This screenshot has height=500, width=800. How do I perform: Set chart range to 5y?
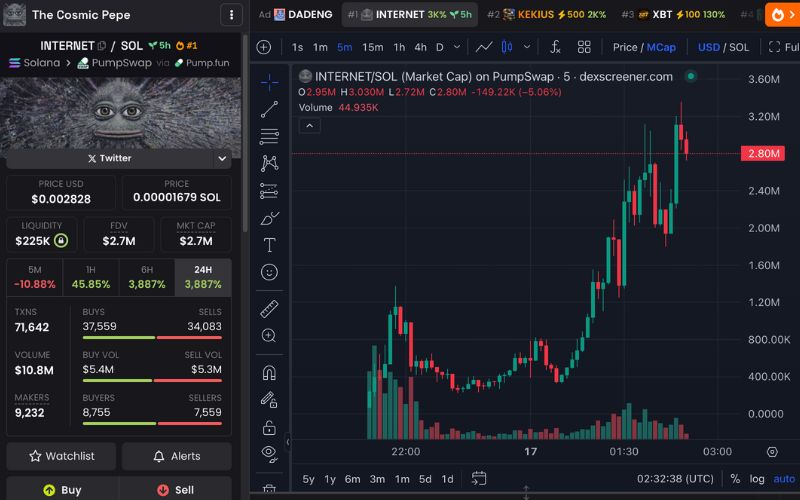[x=308, y=479]
